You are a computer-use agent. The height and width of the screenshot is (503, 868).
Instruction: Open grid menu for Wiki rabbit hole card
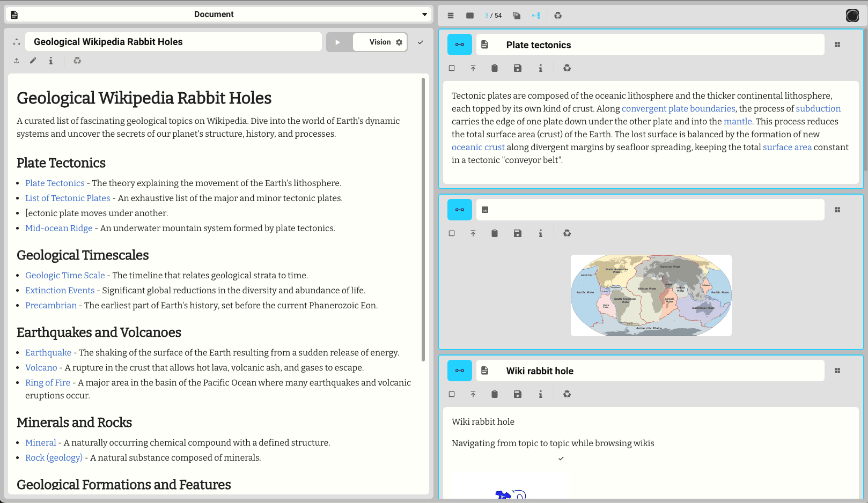pos(837,371)
